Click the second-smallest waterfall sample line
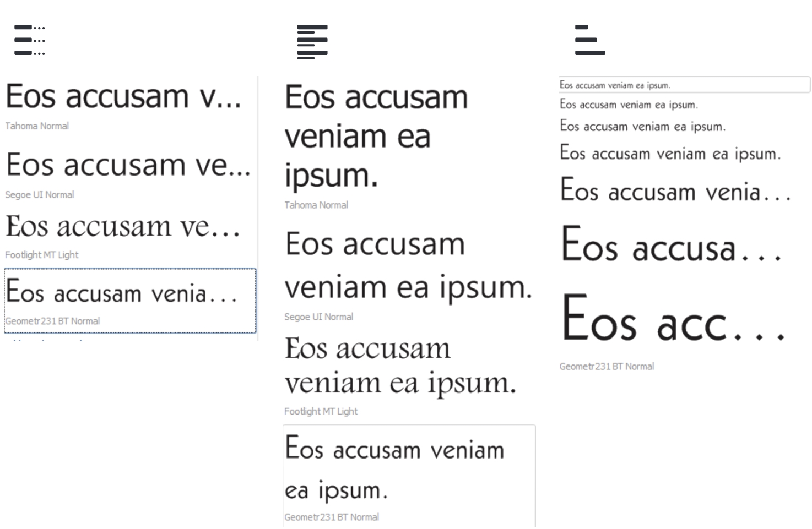This screenshot has height=529, width=812. pos(629,105)
